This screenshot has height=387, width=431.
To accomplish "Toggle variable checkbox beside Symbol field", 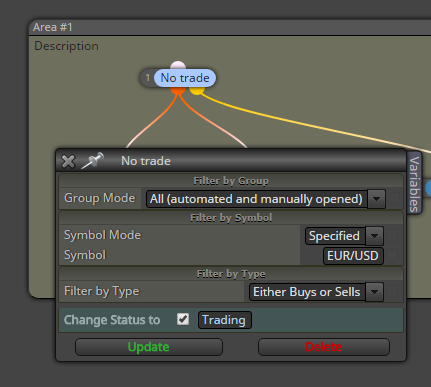I will click(x=392, y=256).
